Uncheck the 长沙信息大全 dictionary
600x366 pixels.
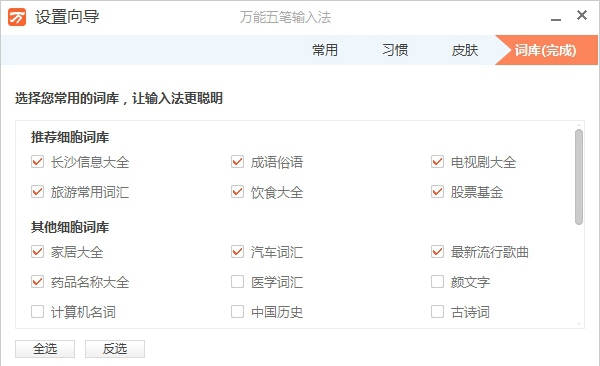tap(38, 162)
